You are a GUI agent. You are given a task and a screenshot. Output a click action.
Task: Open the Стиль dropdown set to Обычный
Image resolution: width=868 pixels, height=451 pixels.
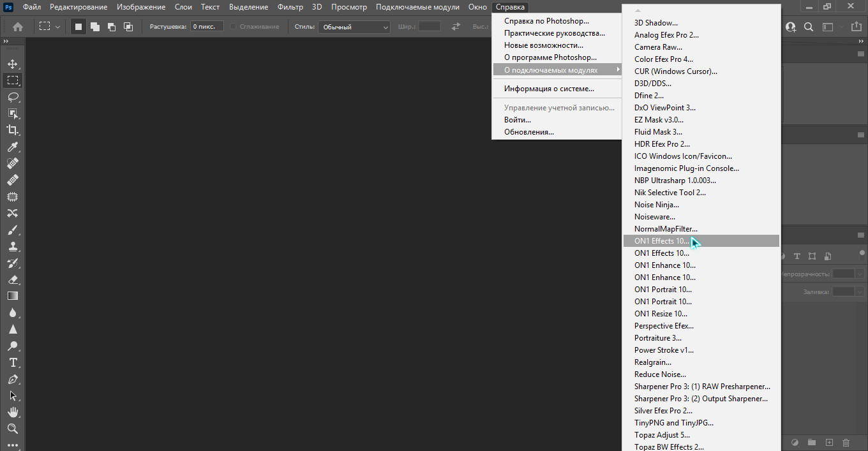(354, 27)
